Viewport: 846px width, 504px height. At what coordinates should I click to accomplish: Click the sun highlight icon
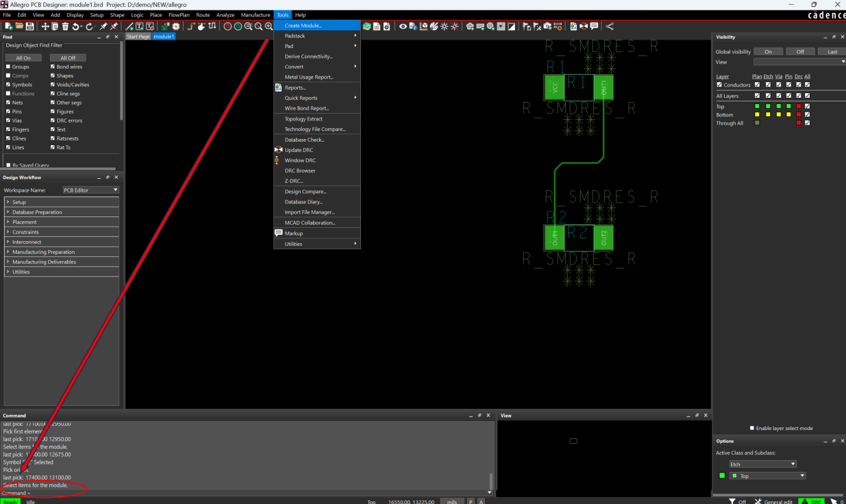pos(444,26)
